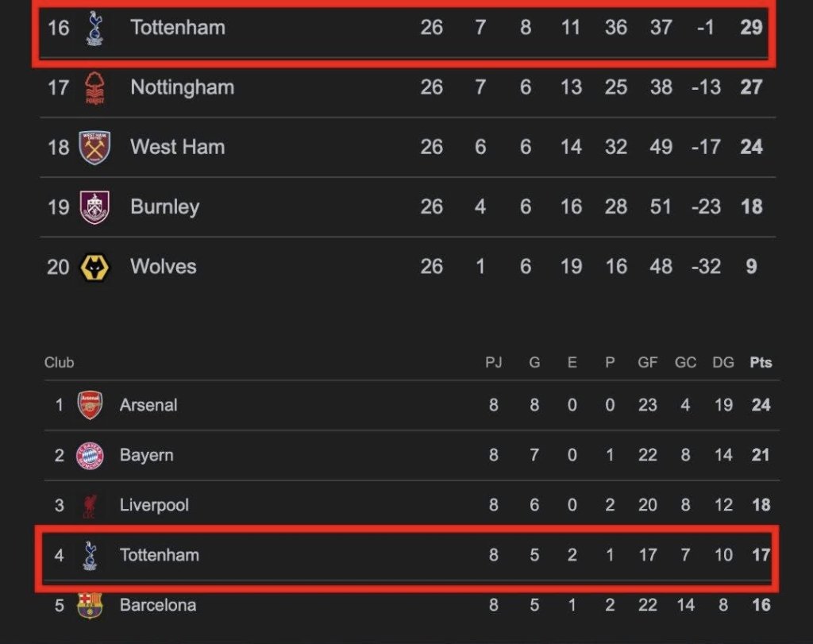
Task: Click the DG column header
Action: 722,363
